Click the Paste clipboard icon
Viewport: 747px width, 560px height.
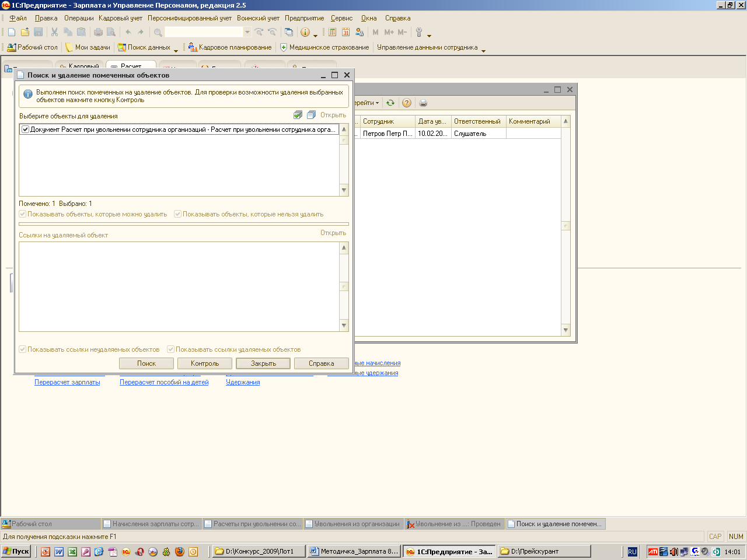[x=82, y=32]
